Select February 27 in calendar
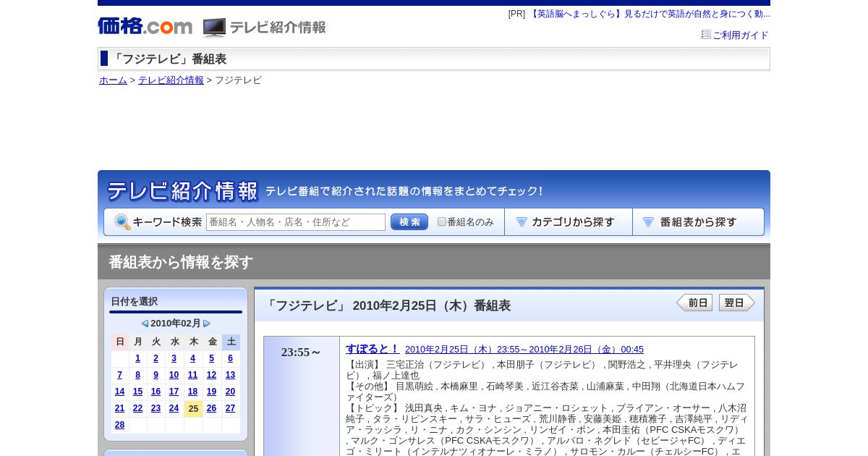The height and width of the screenshot is (456, 868). tap(230, 408)
